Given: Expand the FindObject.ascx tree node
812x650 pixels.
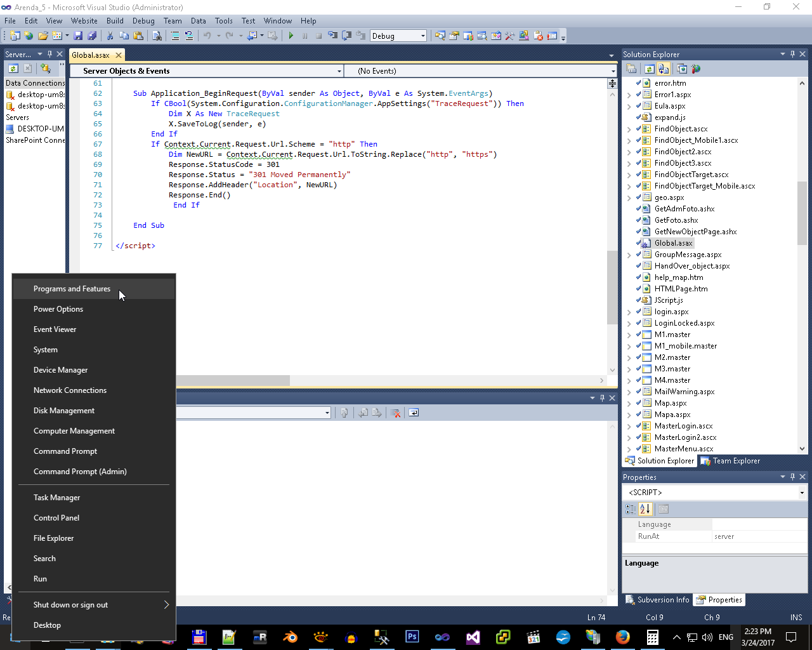Looking at the screenshot, I should [629, 129].
